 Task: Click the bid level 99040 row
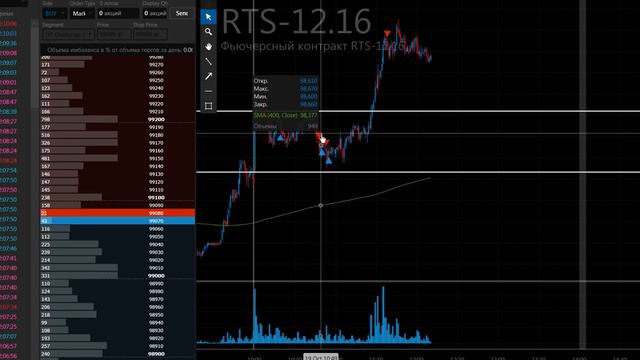pyautogui.click(x=118, y=244)
